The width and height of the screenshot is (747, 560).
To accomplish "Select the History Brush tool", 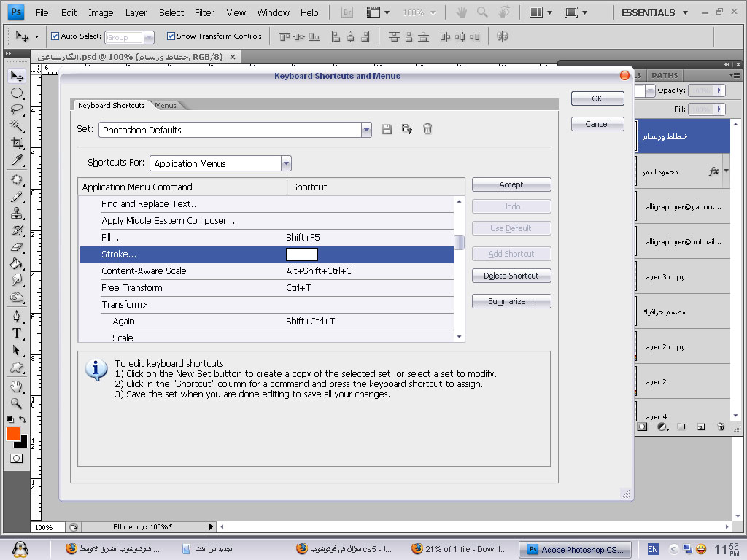I will tap(17, 230).
